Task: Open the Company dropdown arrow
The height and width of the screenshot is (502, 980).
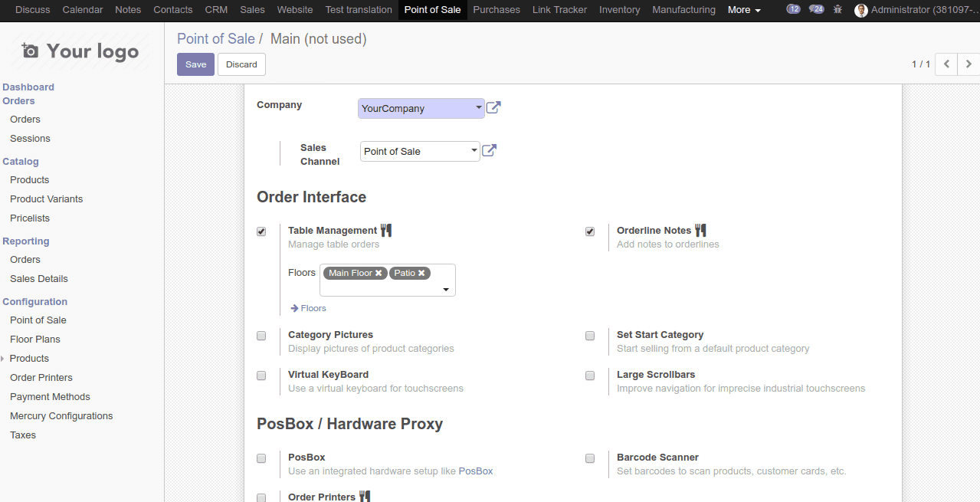Action: click(478, 107)
